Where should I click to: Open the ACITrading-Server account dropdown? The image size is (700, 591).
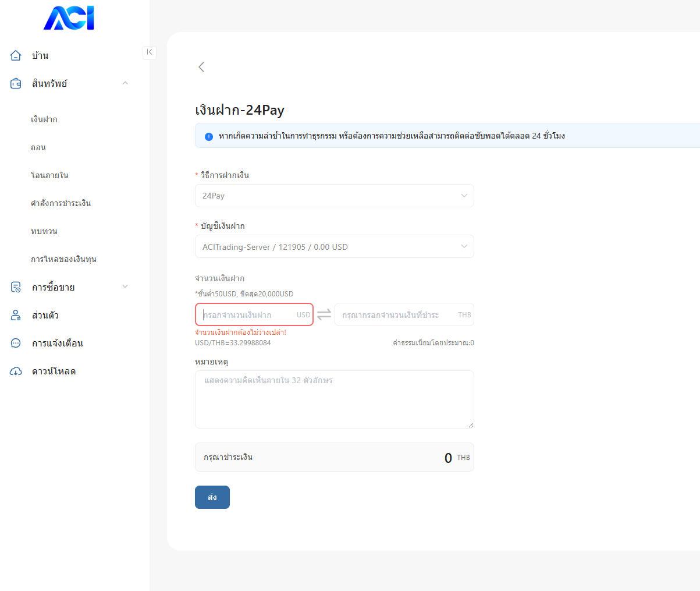pyautogui.click(x=335, y=246)
